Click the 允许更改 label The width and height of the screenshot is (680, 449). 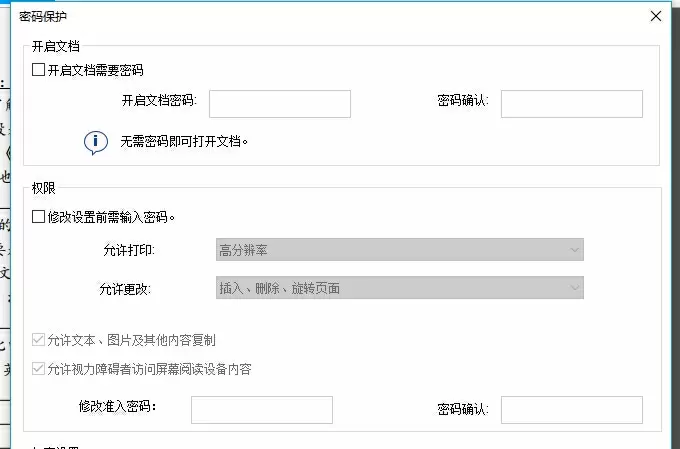click(x=128, y=289)
